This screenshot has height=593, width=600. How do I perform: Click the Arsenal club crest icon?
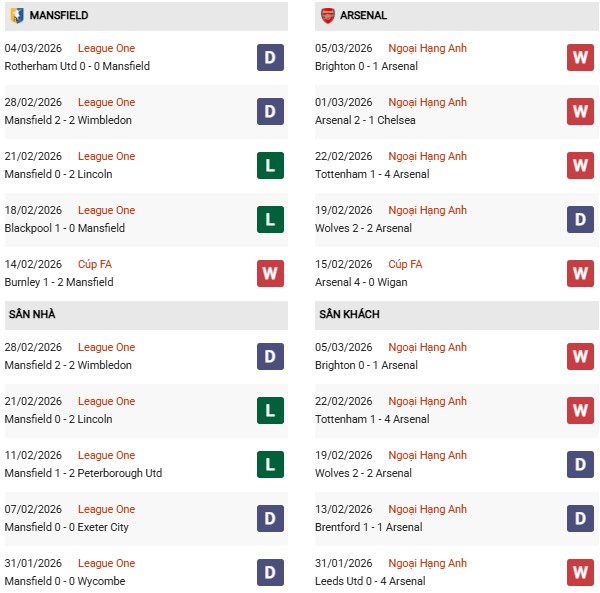click(327, 16)
